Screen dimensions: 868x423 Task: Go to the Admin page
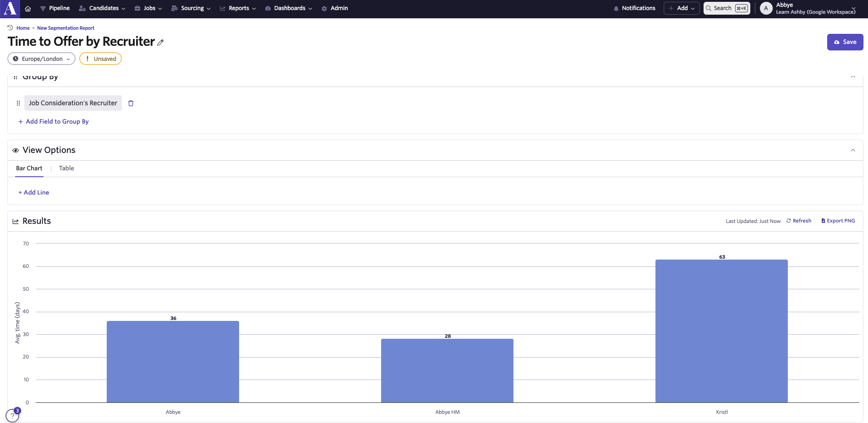pyautogui.click(x=335, y=8)
